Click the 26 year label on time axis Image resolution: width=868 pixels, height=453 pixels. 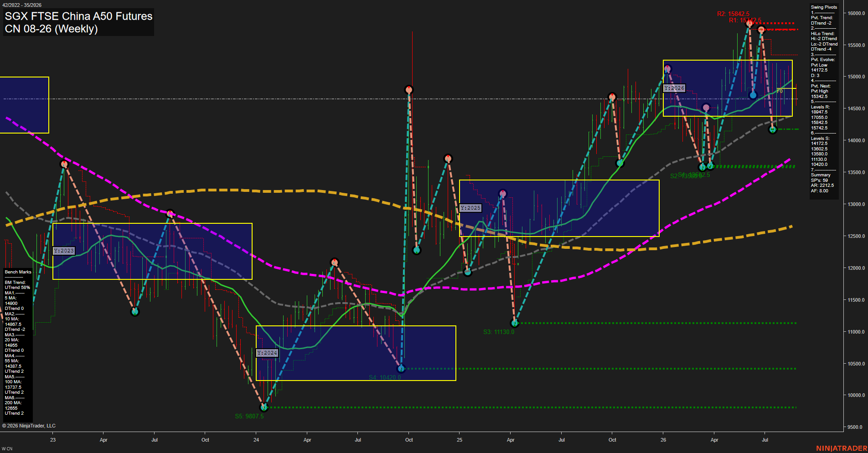663,440
